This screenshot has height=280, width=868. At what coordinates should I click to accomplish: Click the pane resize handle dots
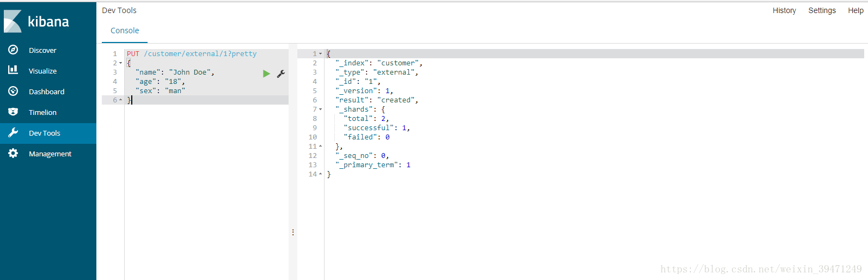(293, 232)
